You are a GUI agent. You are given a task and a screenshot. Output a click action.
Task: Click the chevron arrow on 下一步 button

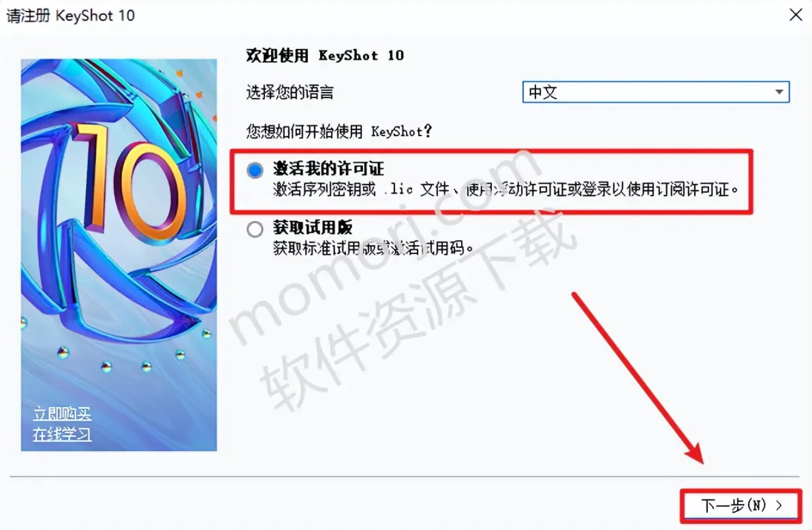tap(779, 505)
